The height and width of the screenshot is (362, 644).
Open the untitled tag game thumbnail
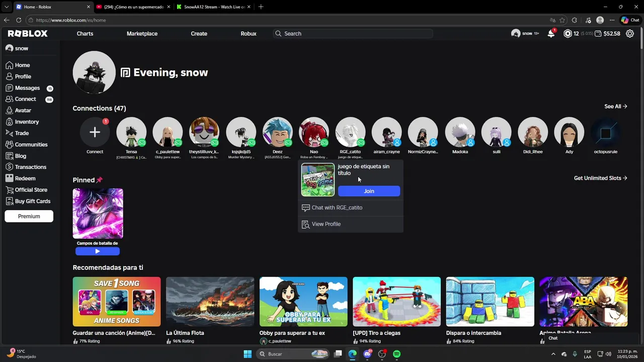[x=318, y=179]
